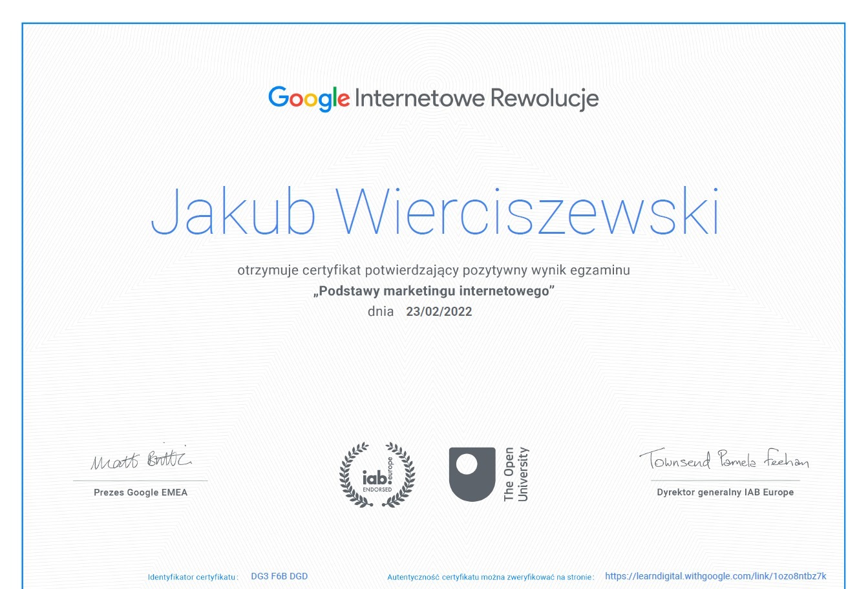
Task: Click the Townsend Pamela Feehan signature
Action: click(724, 459)
